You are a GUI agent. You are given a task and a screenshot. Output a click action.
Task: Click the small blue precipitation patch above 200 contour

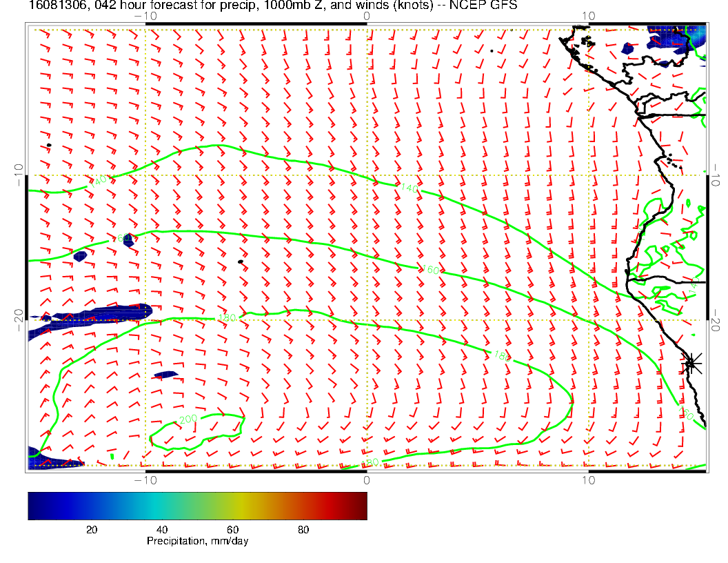coord(165,375)
